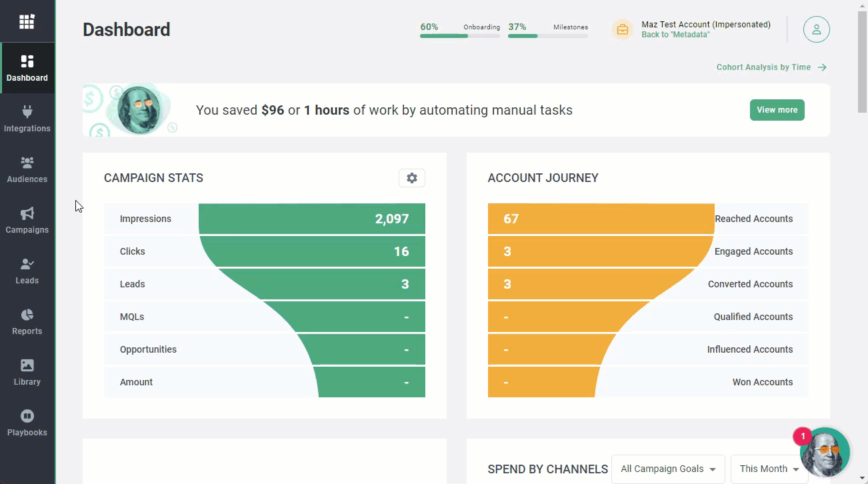
Task: Navigate to Leads in the sidebar
Action: point(27,271)
